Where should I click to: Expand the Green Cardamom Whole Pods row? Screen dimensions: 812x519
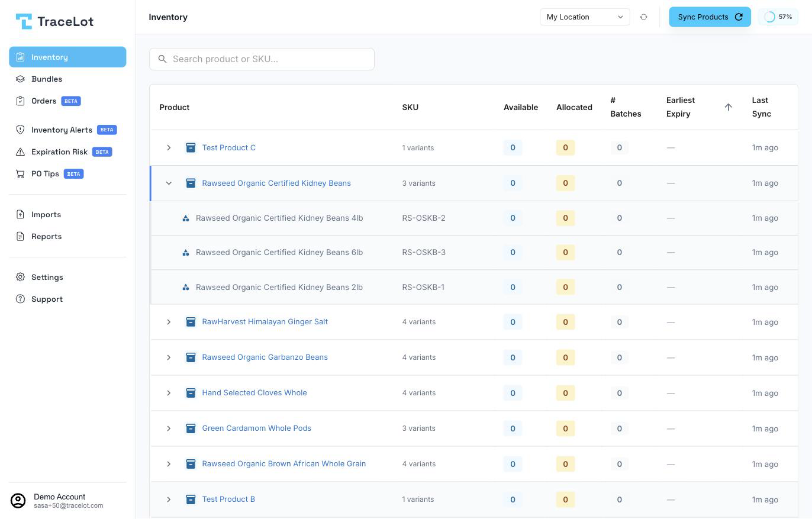tap(169, 428)
